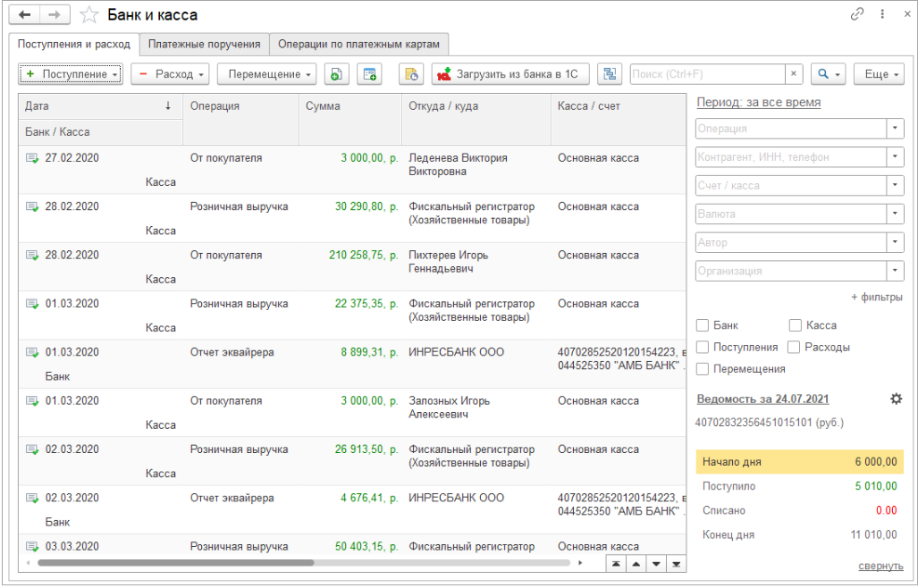This screenshot has height=588, width=918.
Task: Enable the Банк checkbox filter
Action: coord(703,326)
